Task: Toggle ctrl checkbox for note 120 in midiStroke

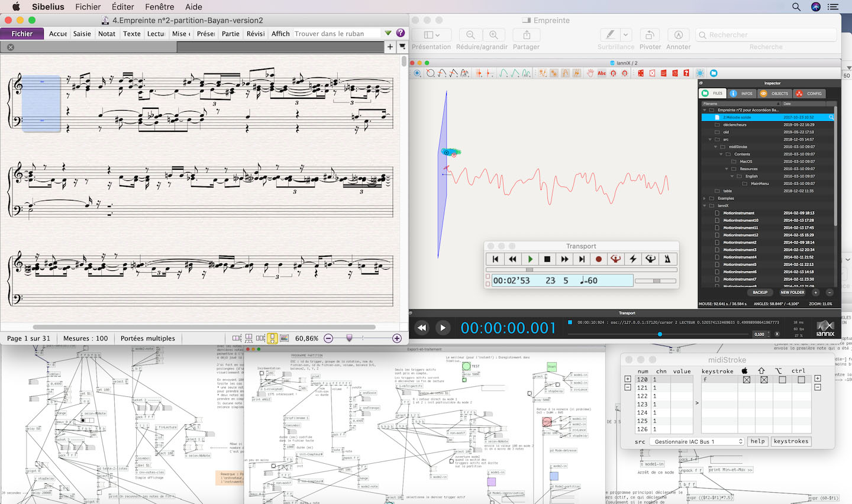Action: point(801,380)
